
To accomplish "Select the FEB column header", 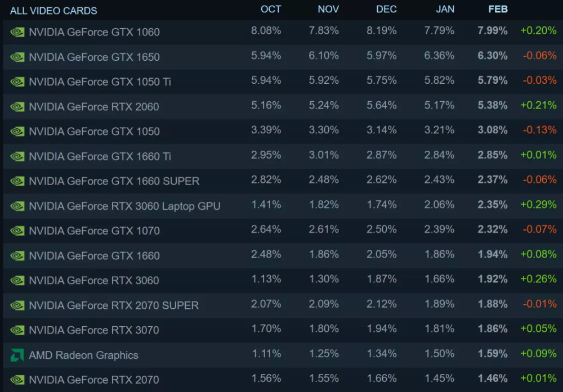I will [498, 10].
